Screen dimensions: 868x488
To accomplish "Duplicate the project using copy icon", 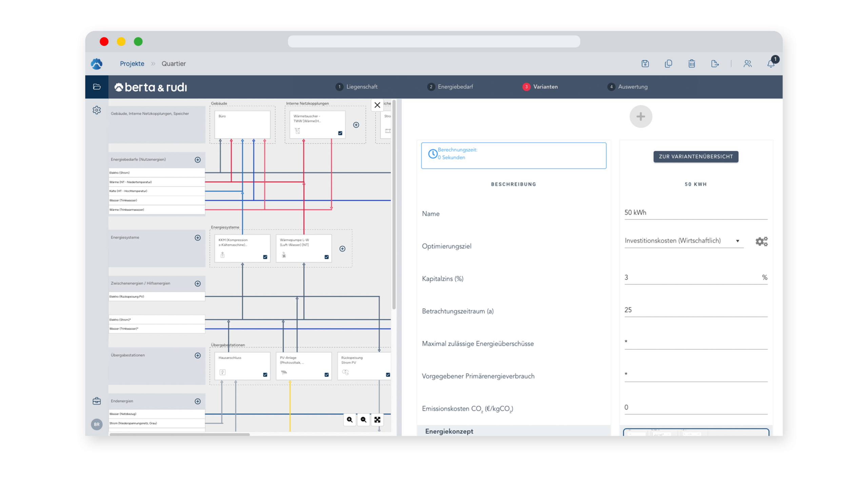I will pos(668,64).
